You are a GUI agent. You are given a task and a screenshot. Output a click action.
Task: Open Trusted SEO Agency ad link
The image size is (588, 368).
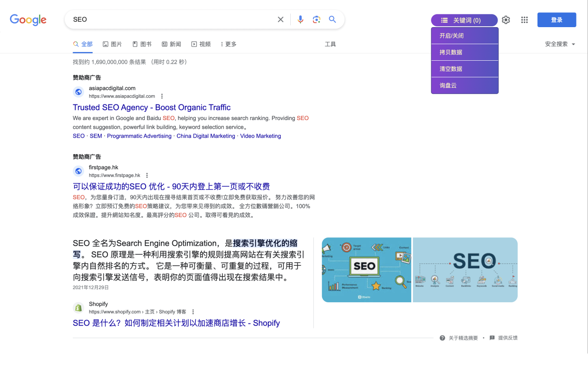pos(152,107)
